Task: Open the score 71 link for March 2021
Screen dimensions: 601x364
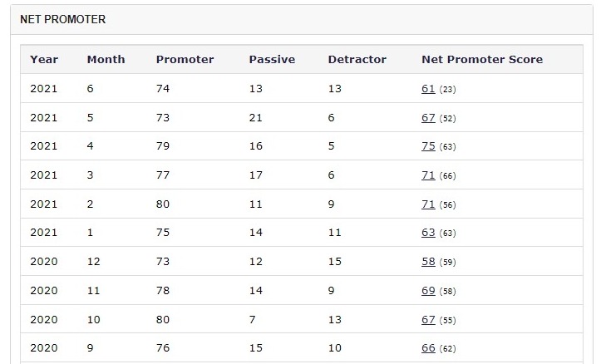Action: (x=428, y=175)
